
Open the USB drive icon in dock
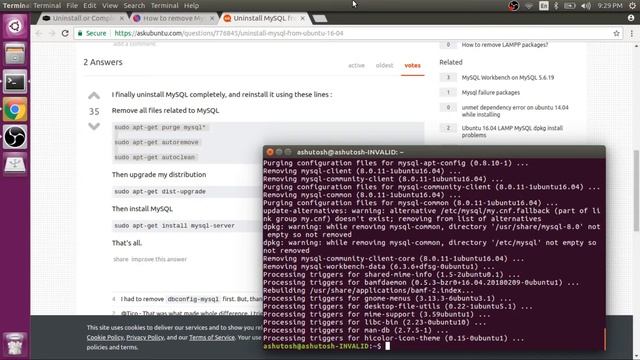15,164
